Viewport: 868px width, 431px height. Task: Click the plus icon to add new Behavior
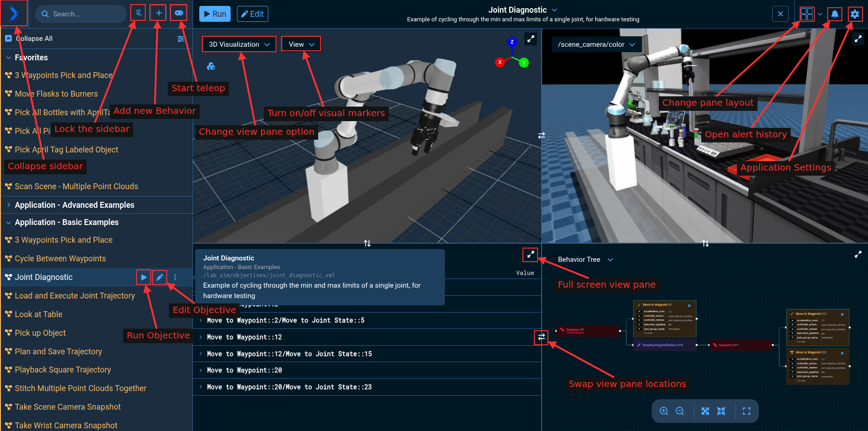[158, 13]
